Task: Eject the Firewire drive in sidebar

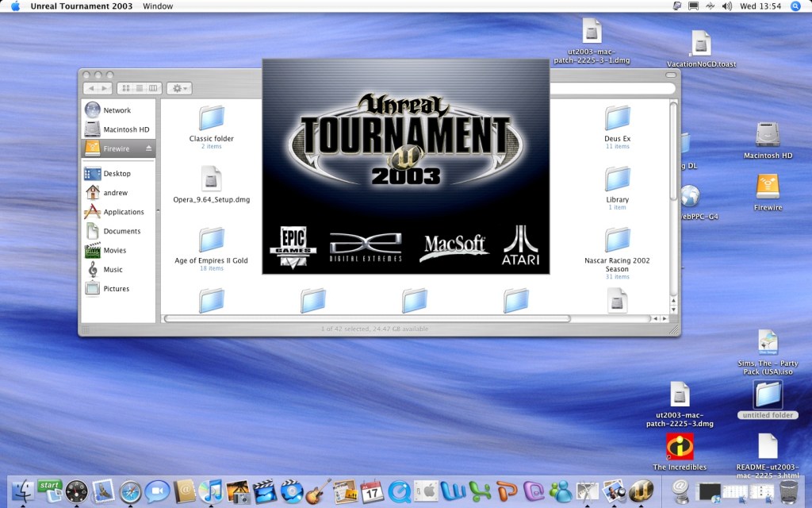Action: pos(148,148)
